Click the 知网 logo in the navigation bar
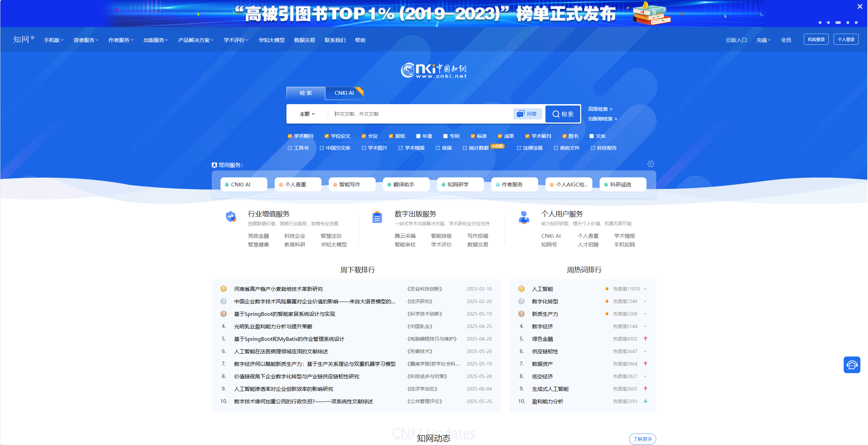868x445 pixels. pyautogui.click(x=24, y=40)
